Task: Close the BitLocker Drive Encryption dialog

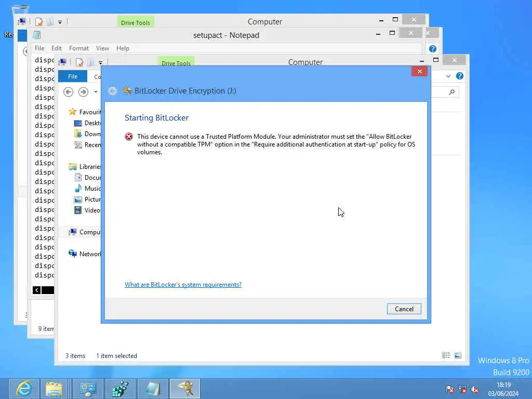Action: click(x=419, y=71)
